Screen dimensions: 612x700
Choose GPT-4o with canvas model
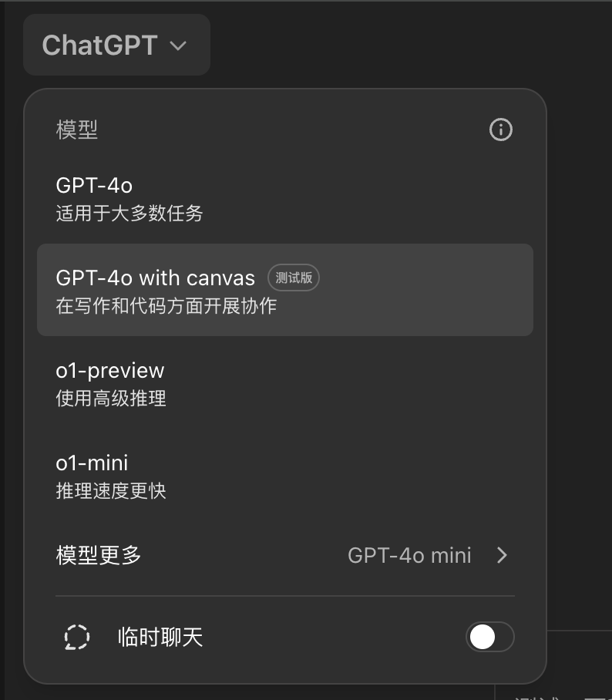coord(156,278)
